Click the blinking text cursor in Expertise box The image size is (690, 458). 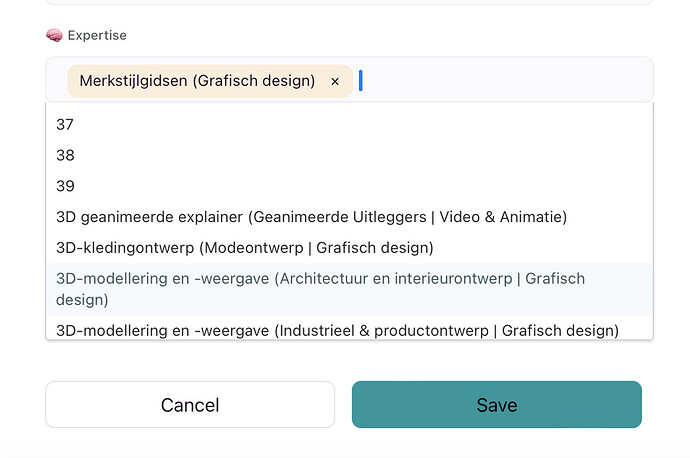(x=361, y=81)
